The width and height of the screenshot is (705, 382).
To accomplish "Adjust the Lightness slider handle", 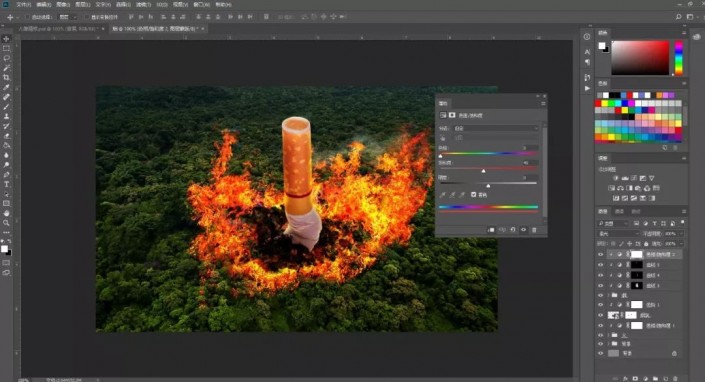I will pyautogui.click(x=488, y=186).
